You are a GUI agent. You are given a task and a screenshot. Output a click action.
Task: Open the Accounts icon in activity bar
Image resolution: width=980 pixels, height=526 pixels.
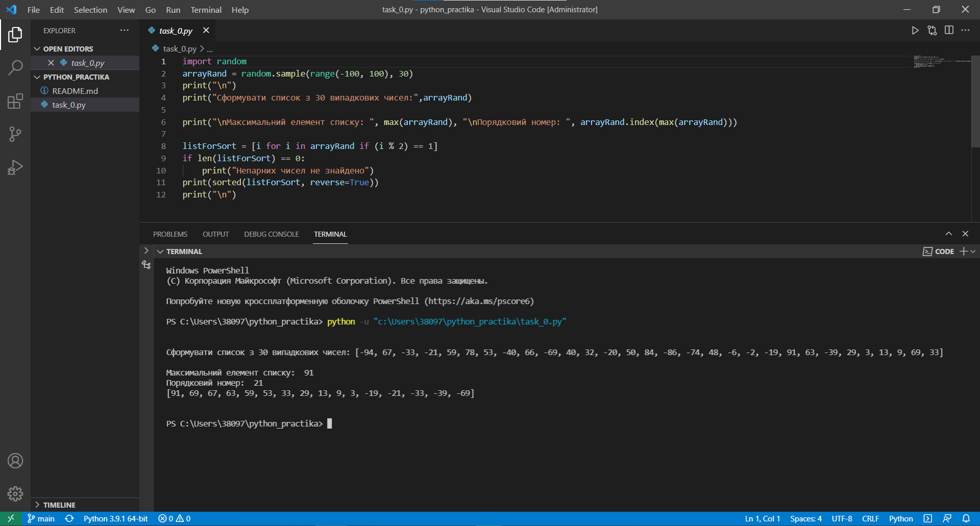point(15,461)
